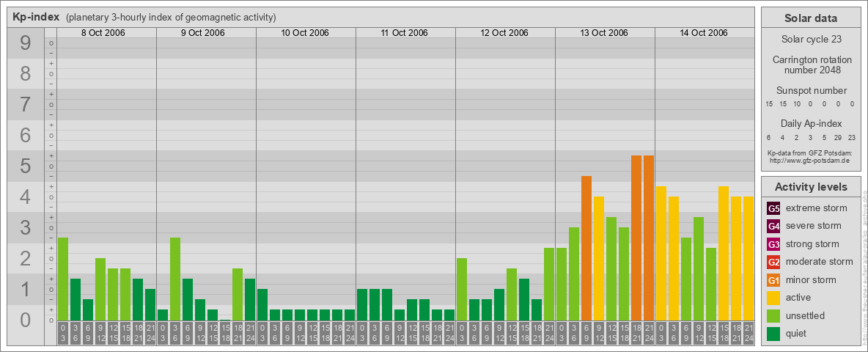868x352 pixels.
Task: Select the '13 Oct 2006' date header
Action: point(604,33)
